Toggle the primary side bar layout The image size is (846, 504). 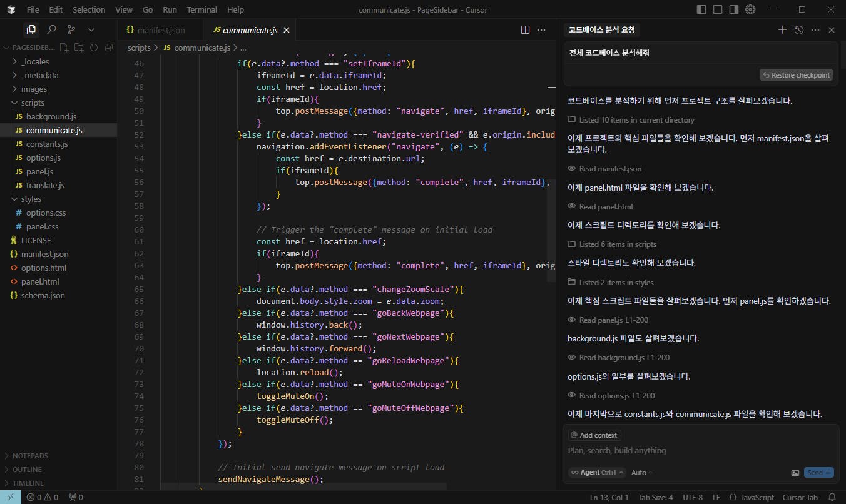click(x=701, y=9)
